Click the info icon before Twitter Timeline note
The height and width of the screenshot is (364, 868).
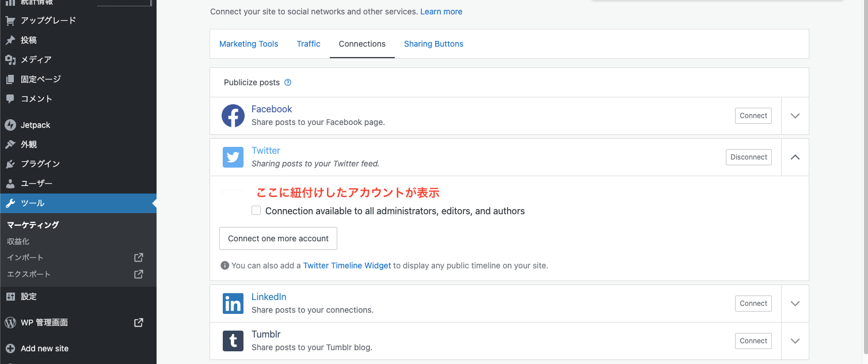(x=224, y=266)
